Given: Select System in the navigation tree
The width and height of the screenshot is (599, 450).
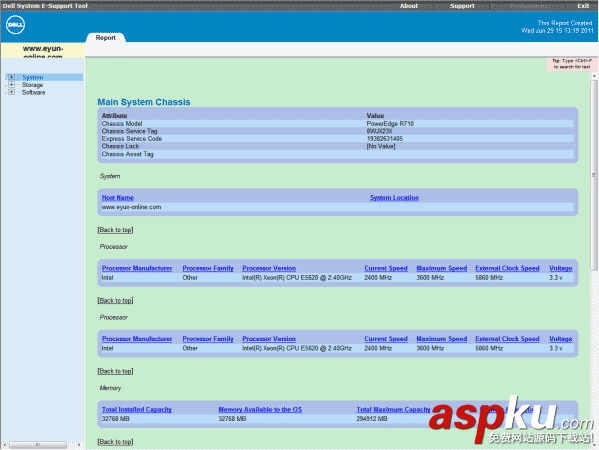Looking at the screenshot, I should 32,78.
